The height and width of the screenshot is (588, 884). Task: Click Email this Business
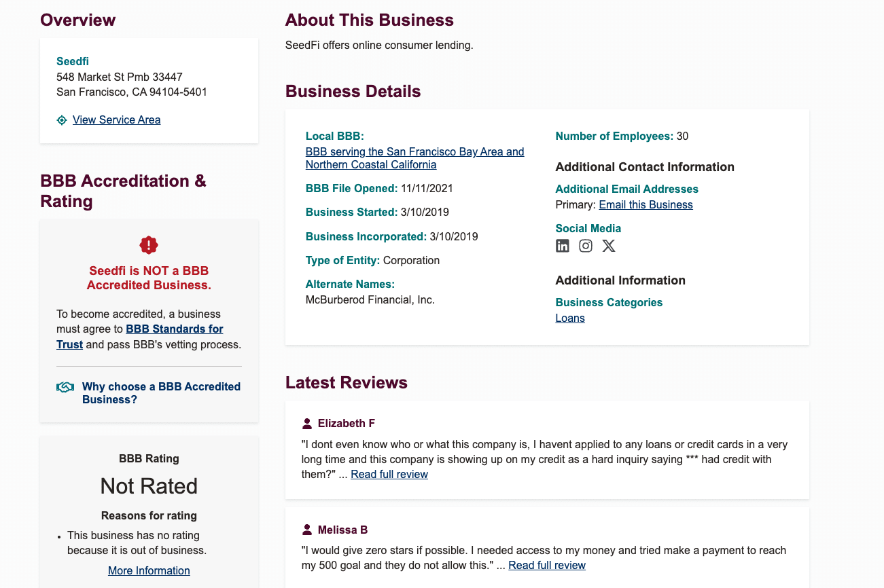(x=646, y=204)
